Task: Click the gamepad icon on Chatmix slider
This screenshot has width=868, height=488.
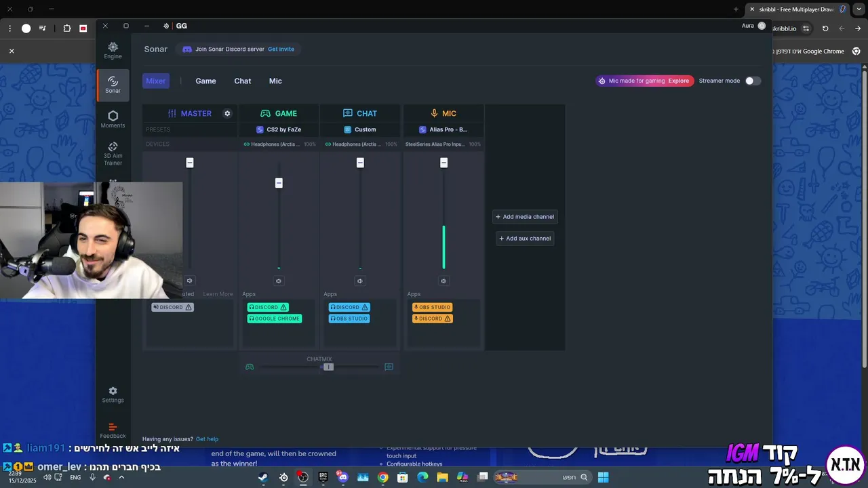Action: [250, 367]
